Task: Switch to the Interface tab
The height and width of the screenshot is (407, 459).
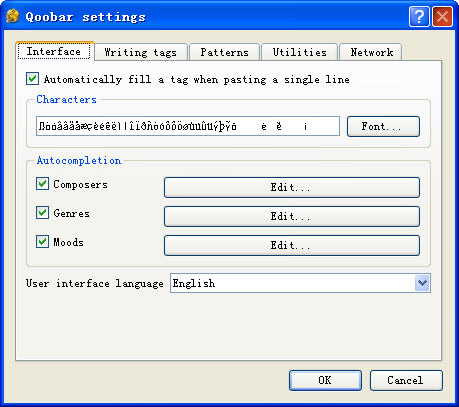Action: point(54,51)
